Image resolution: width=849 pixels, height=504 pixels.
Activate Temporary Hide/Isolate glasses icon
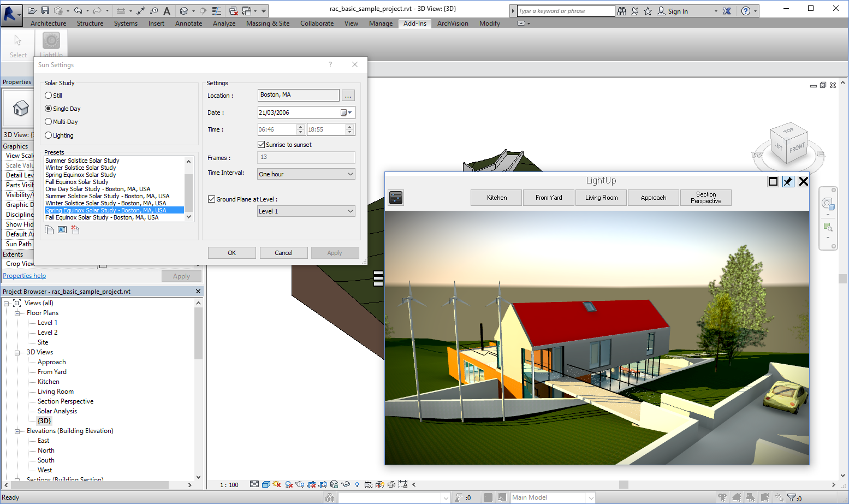345,484
